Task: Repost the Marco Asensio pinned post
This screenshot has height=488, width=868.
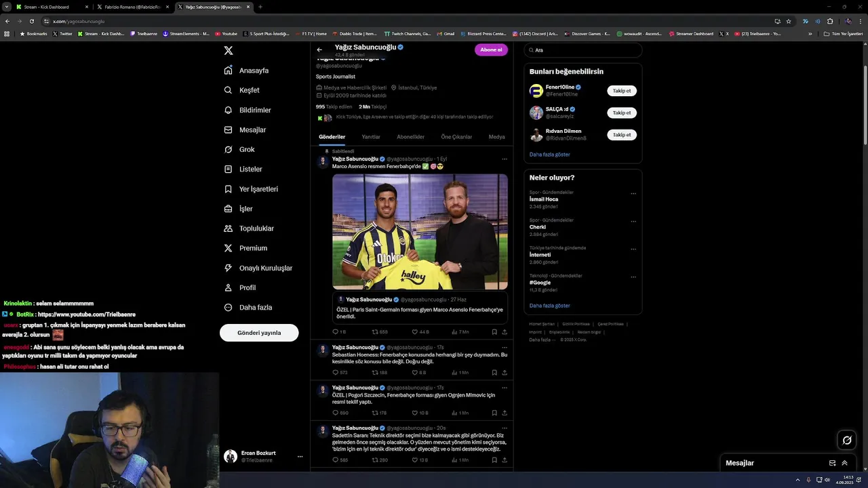Action: coord(380,332)
